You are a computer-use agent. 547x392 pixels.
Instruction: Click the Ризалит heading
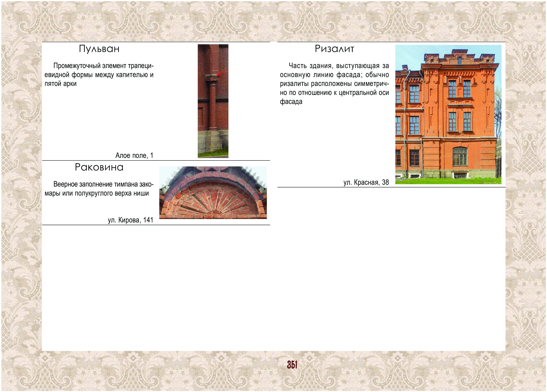pos(335,49)
